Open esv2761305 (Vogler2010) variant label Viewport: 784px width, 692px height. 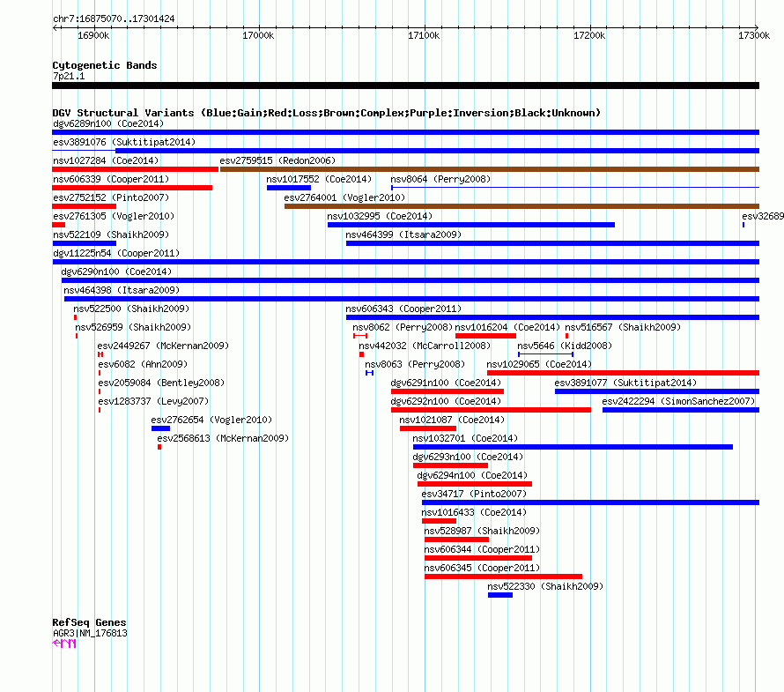coord(114,216)
